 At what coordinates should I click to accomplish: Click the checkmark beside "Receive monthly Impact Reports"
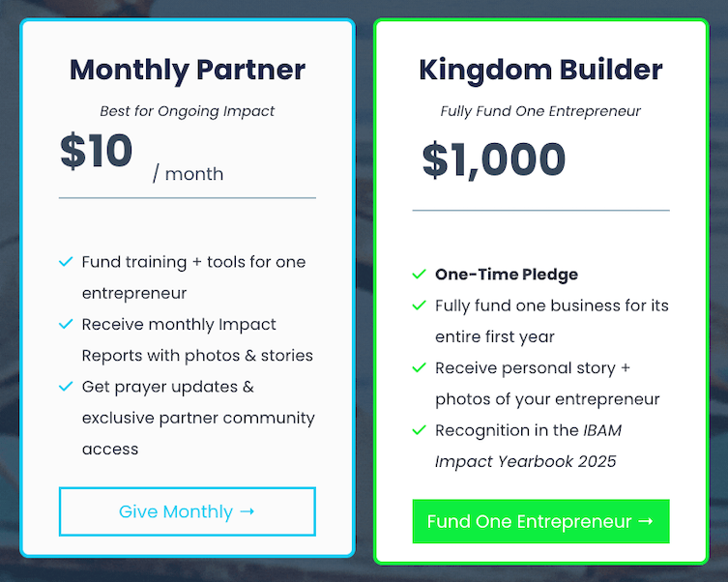tap(66, 325)
